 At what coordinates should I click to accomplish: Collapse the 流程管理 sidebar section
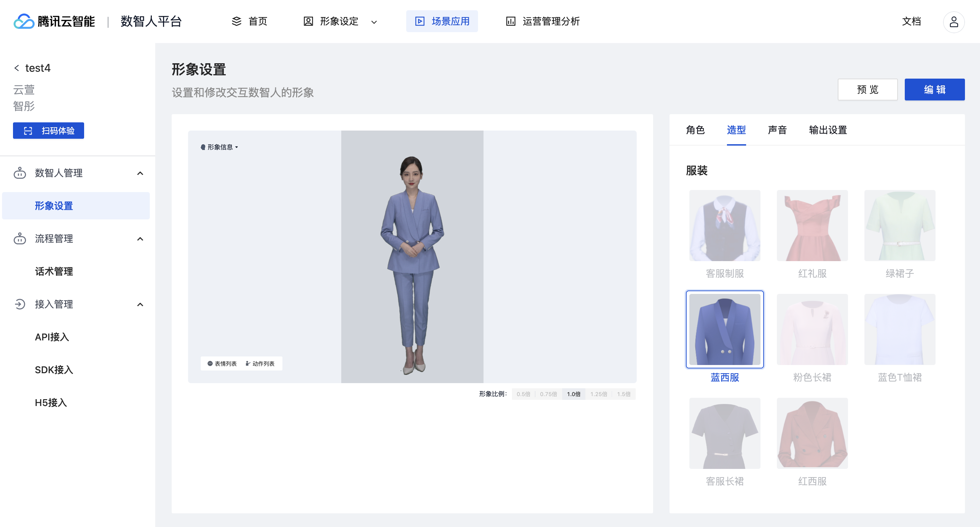(x=140, y=239)
